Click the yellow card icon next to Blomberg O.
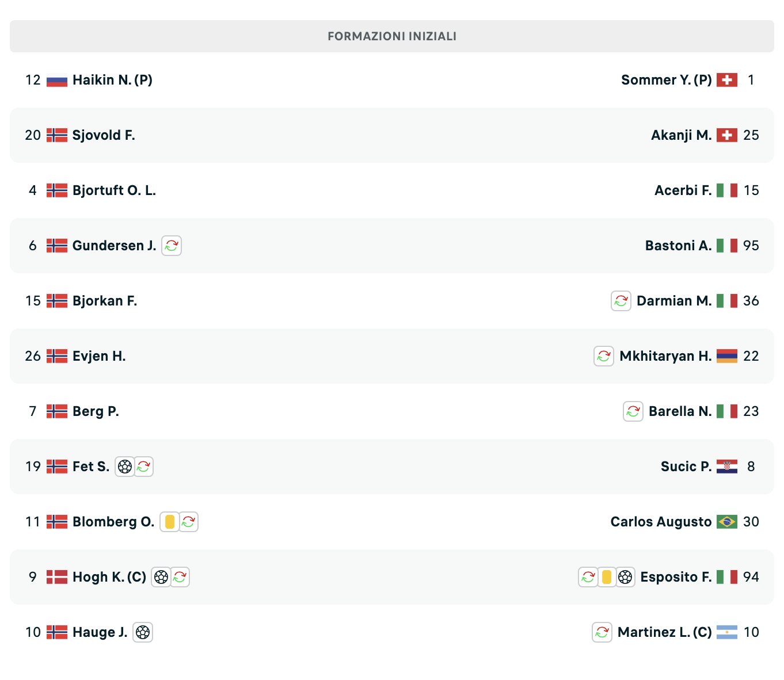The height and width of the screenshot is (680, 784). pyautogui.click(x=170, y=522)
